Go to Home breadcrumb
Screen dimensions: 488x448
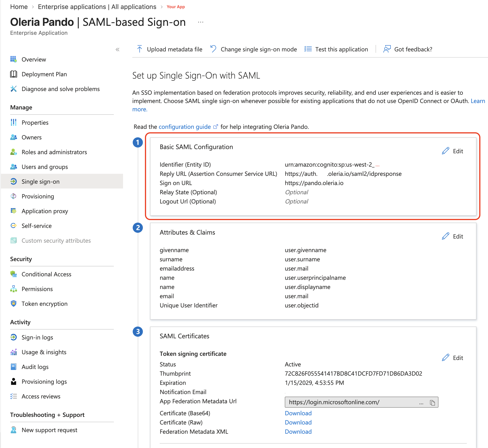(19, 7)
